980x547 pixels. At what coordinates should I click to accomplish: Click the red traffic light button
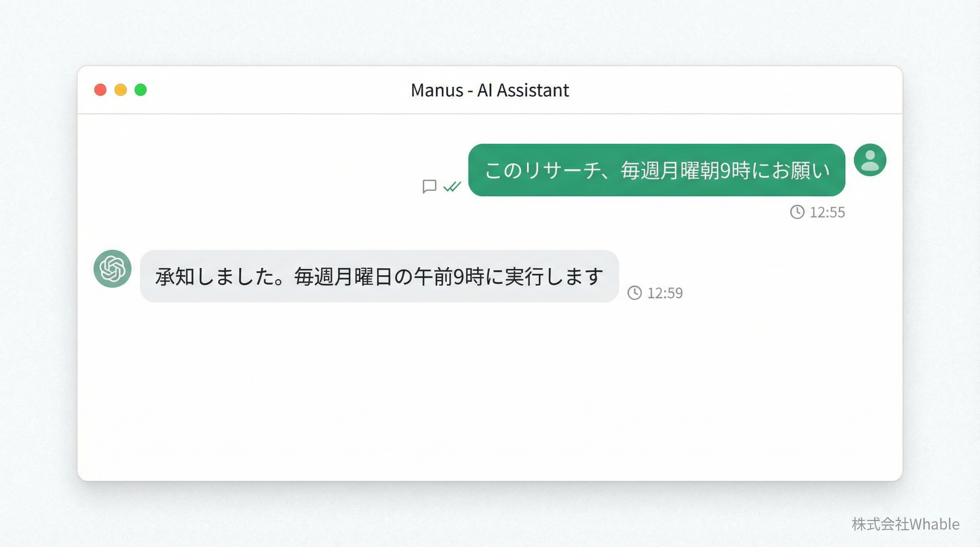(100, 90)
